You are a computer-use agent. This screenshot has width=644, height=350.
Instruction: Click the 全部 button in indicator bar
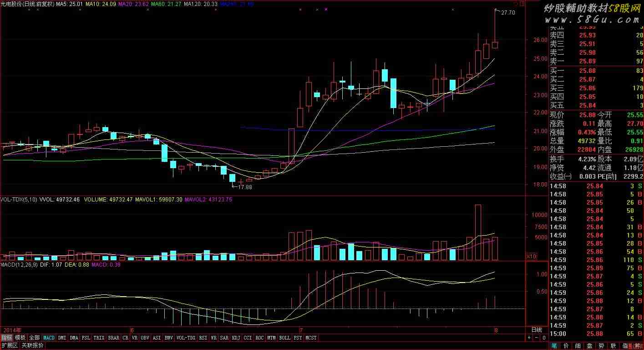(35, 338)
